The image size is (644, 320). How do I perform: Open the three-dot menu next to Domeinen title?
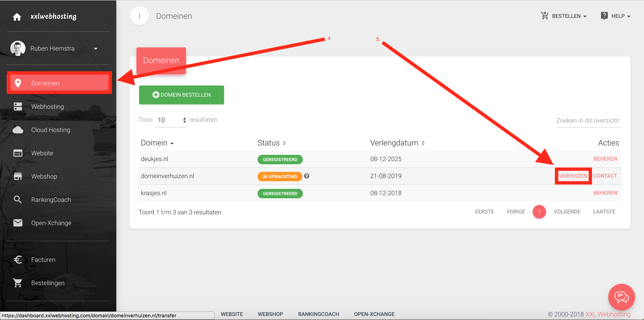[x=140, y=16]
